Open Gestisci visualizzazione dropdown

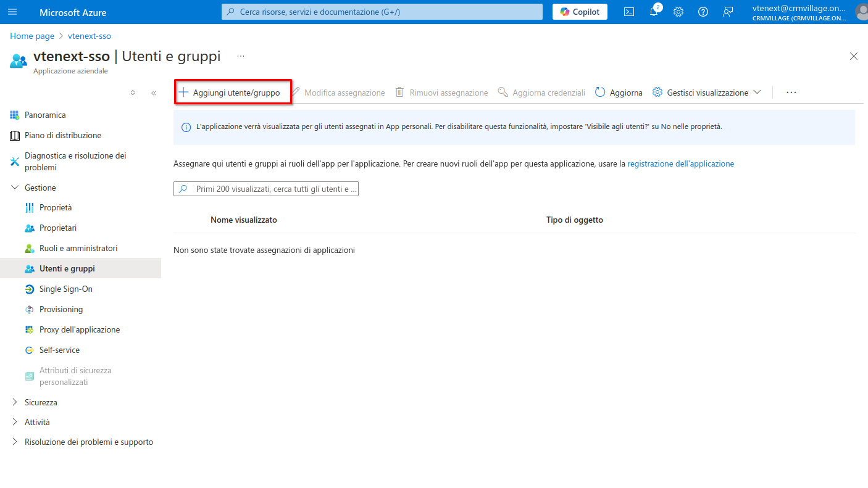pos(706,93)
